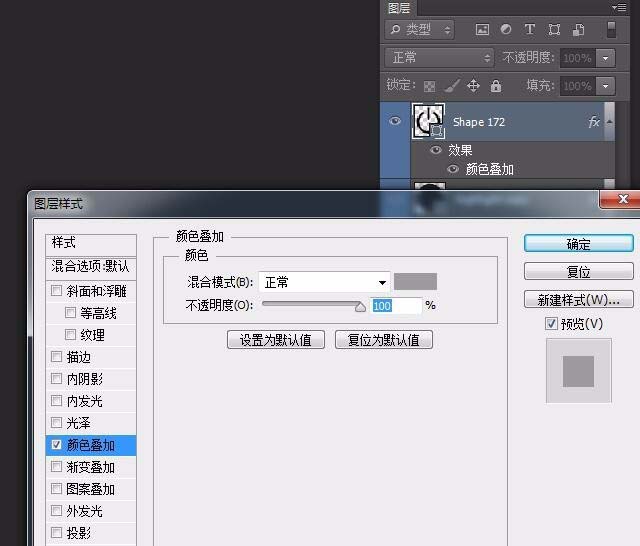Click the lock image pixels brush icon
The image size is (640, 546).
pyautogui.click(x=452, y=86)
